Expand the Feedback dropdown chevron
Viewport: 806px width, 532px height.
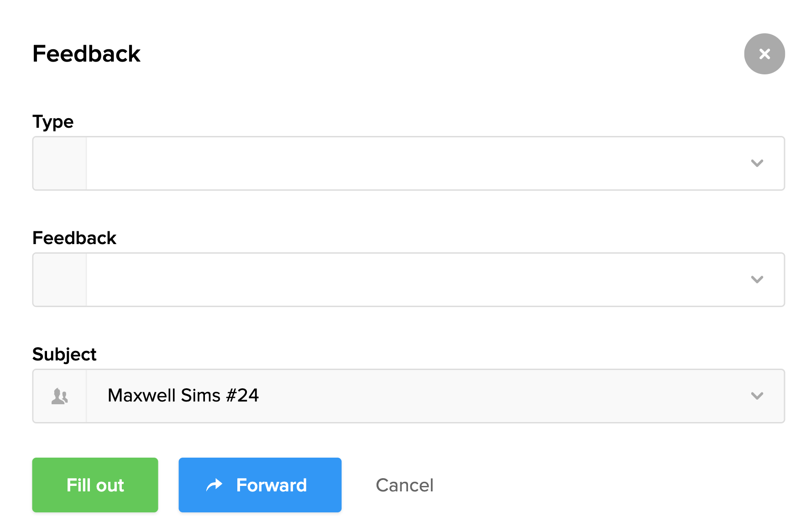click(x=757, y=280)
